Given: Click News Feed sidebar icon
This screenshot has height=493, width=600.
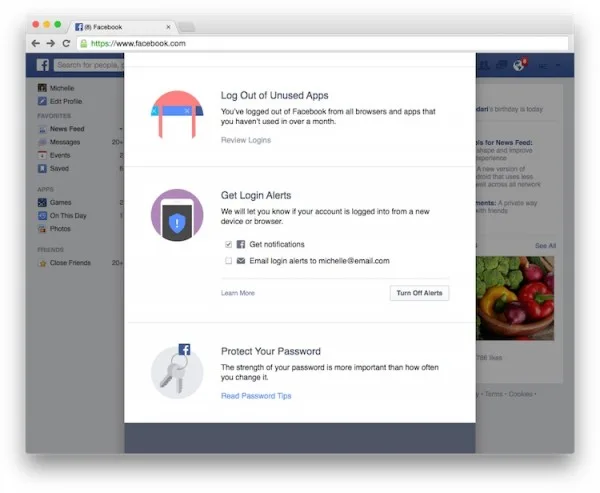Looking at the screenshot, I should click(x=42, y=129).
